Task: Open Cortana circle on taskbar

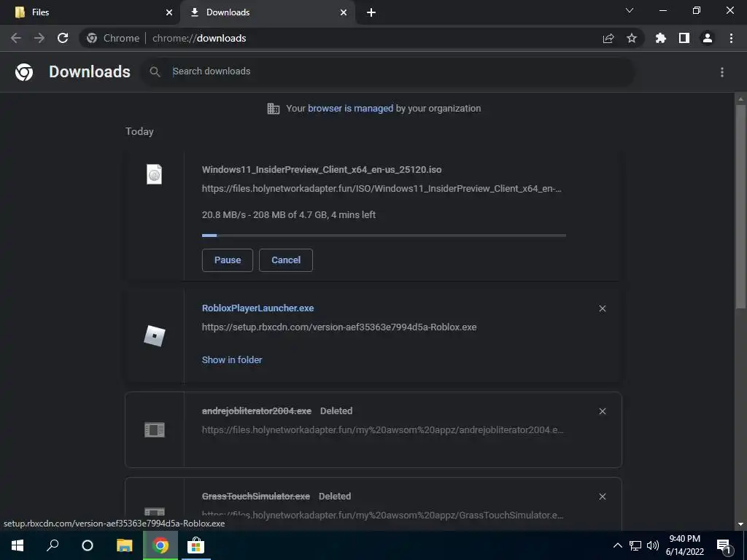Action: pos(88,545)
